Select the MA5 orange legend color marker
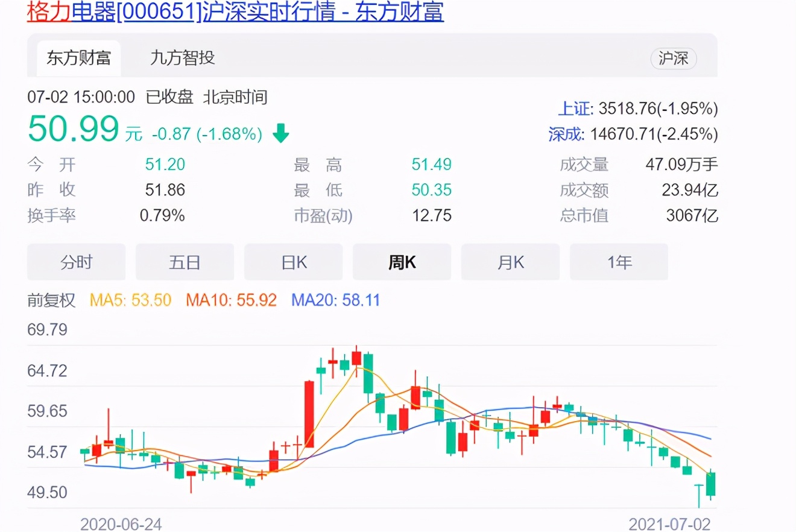Viewport: 796px width, 532px height. [x=106, y=300]
